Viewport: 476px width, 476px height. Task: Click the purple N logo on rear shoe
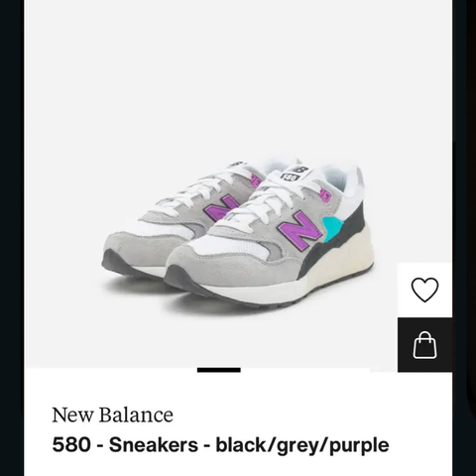pos(222,208)
